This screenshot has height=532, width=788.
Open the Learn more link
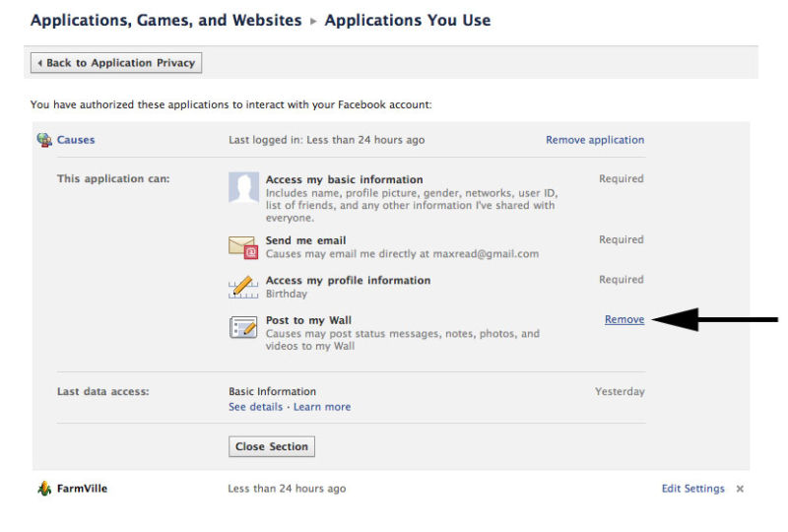tap(322, 407)
